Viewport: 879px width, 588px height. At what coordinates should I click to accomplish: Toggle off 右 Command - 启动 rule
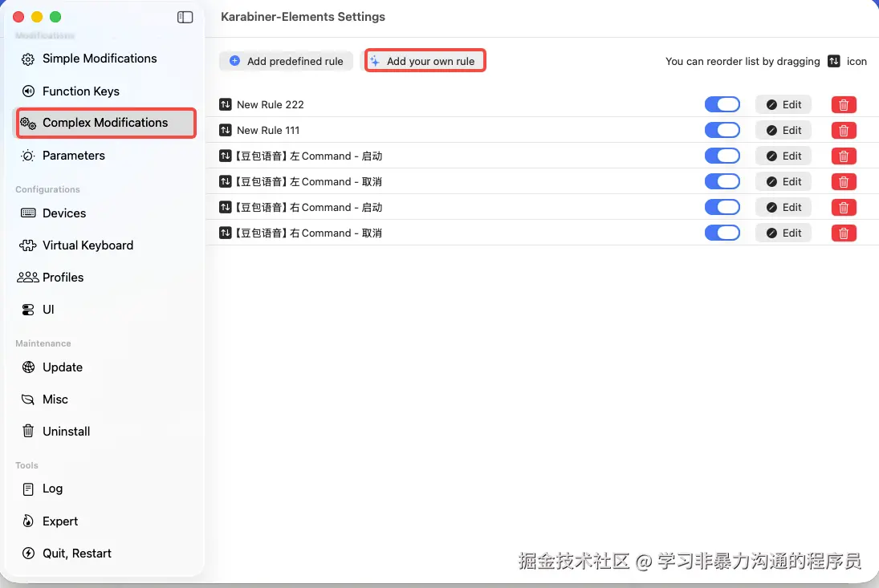click(x=722, y=207)
